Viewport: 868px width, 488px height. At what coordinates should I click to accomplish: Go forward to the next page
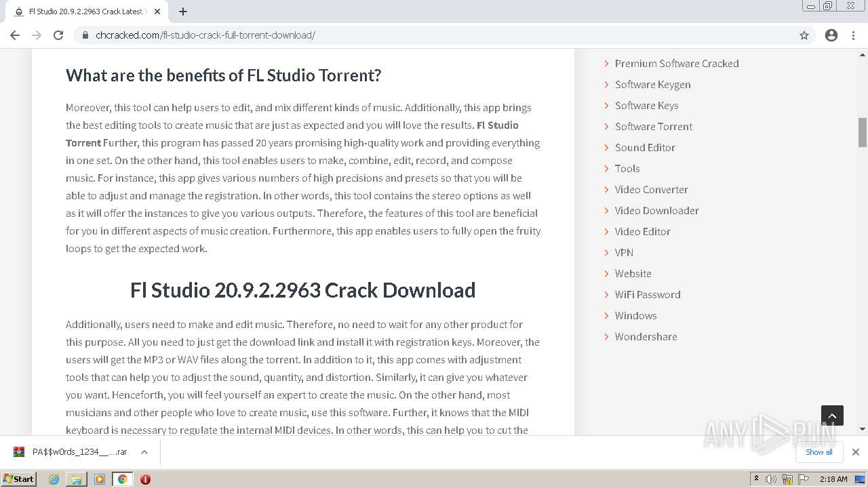[x=37, y=35]
